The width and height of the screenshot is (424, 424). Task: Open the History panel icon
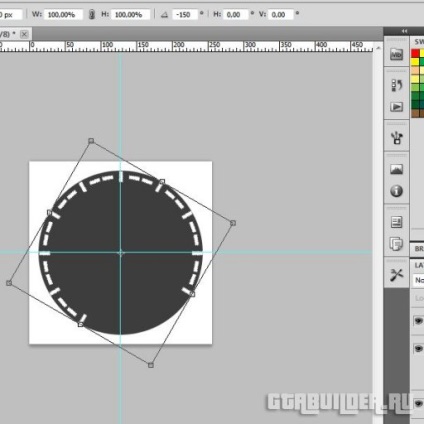click(x=396, y=85)
